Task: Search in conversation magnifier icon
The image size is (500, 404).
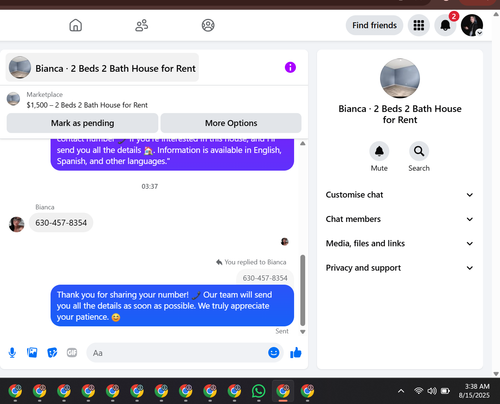Action: pos(419,151)
